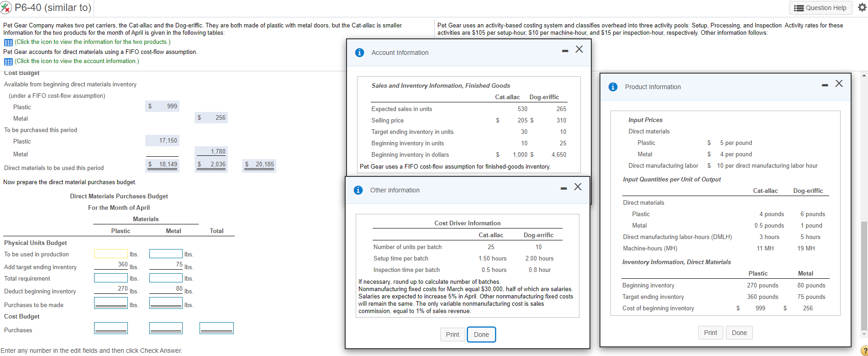Click link to view two products information

click(93, 42)
